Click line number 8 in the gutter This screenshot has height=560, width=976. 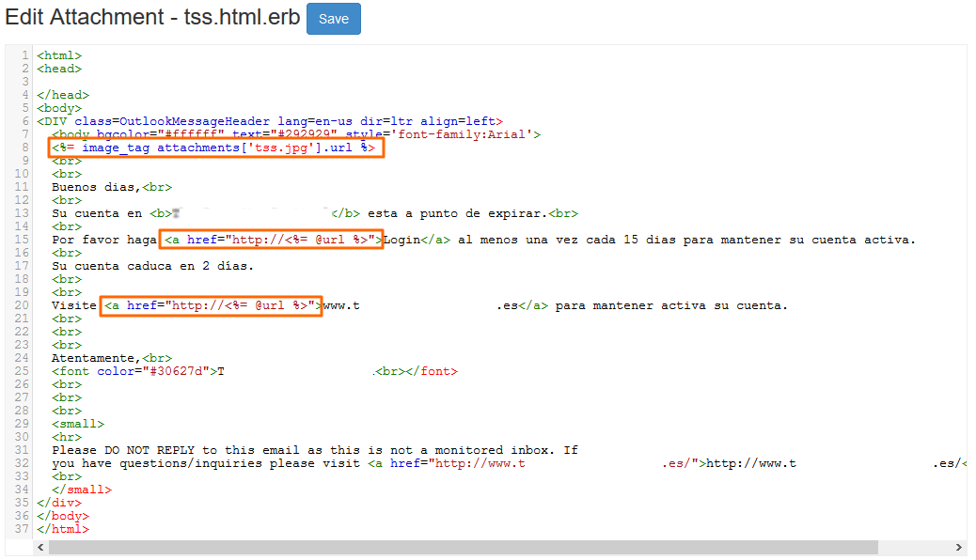(25, 148)
